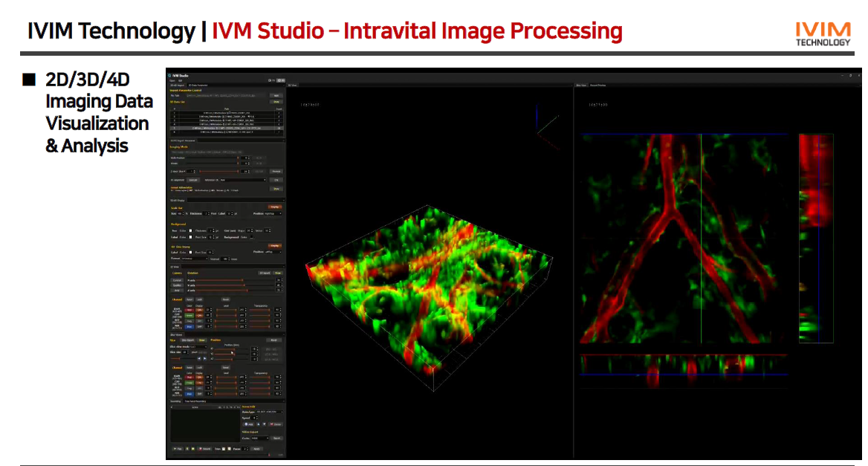This screenshot has width=868, height=466.
Task: Toggle the blue channel display OFF button in 3D View
Action: tap(200, 326)
